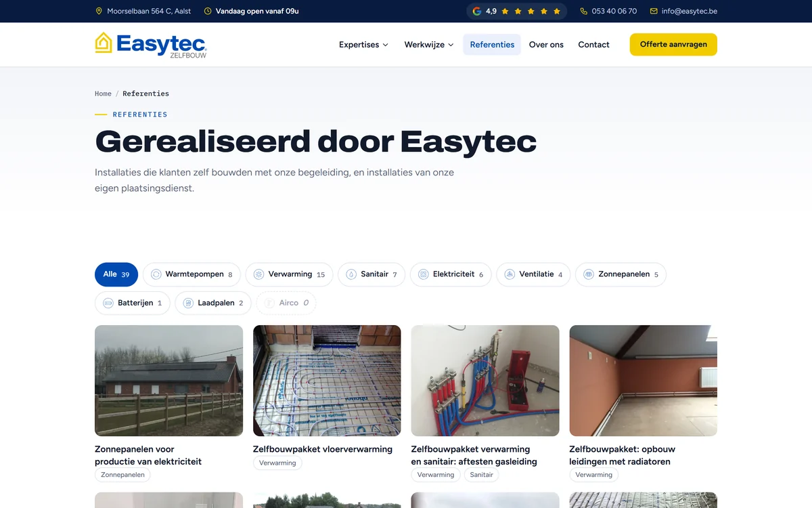Click the last gold rating star
This screenshot has height=508, width=812.
557,11
